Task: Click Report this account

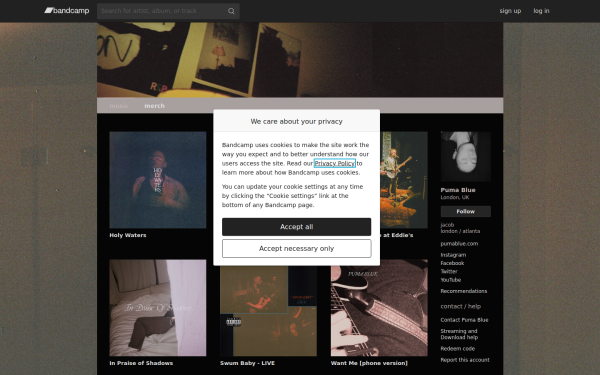Action: [465, 360]
